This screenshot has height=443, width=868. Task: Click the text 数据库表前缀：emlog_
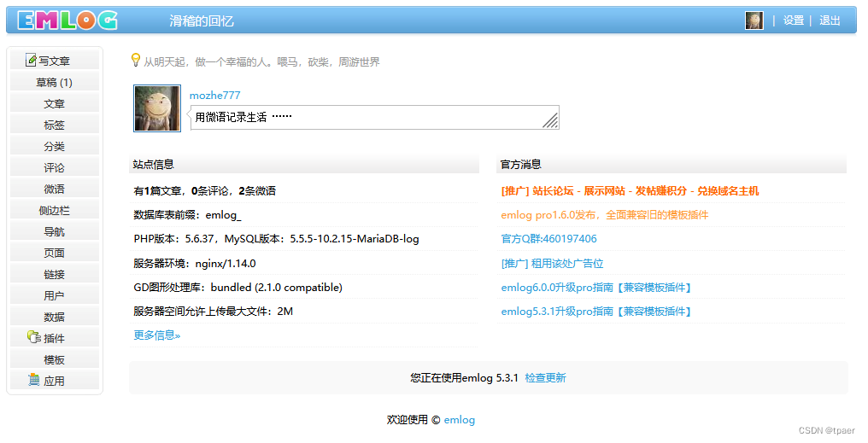(x=187, y=215)
